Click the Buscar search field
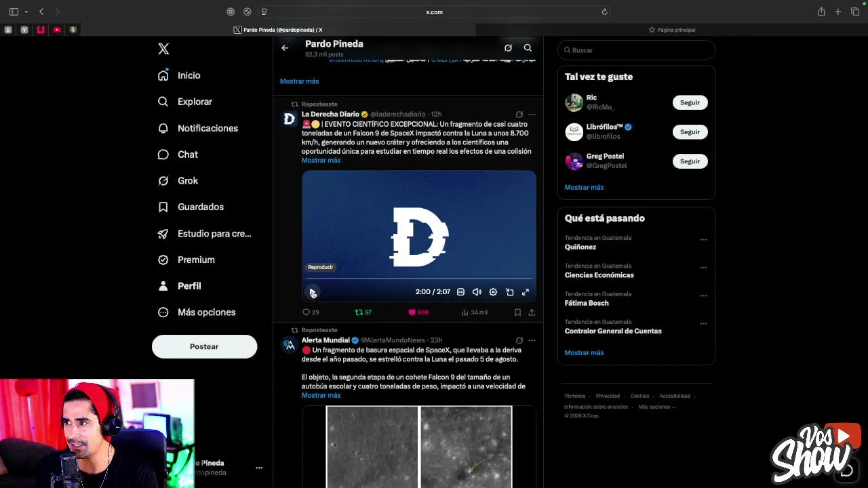Viewport: 868px width, 488px height. point(636,50)
